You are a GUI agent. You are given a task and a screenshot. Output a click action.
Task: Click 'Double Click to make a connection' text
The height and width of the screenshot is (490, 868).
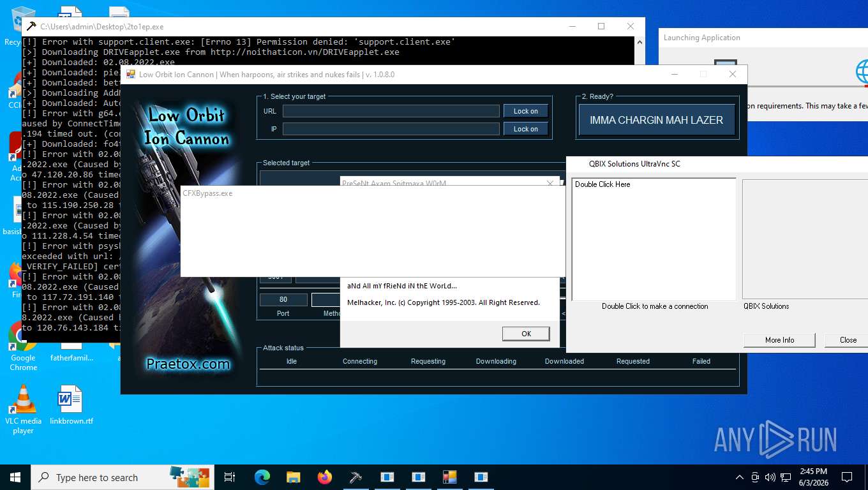pyautogui.click(x=655, y=306)
